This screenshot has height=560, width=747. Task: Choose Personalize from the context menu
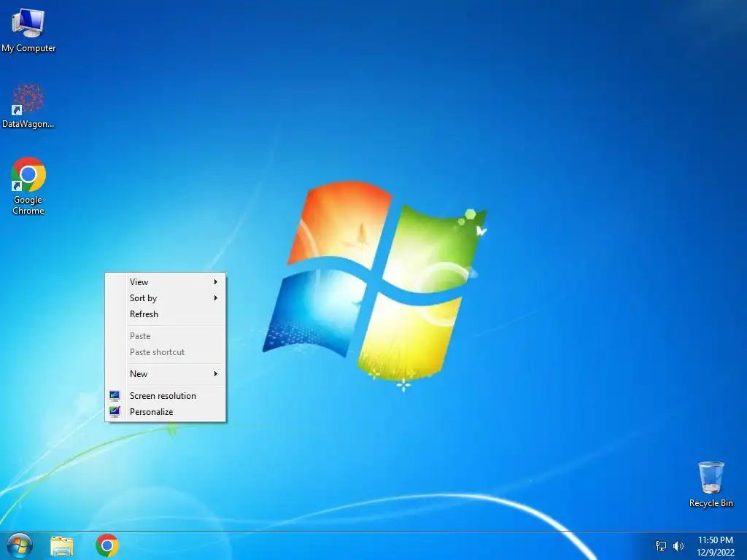coord(166,412)
